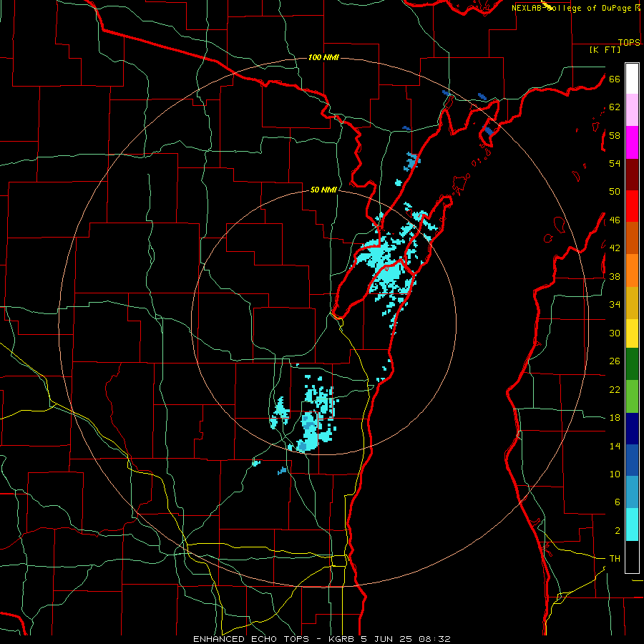644x644 pixels.
Task: Click the '66' legend value label
Action: click(x=615, y=79)
